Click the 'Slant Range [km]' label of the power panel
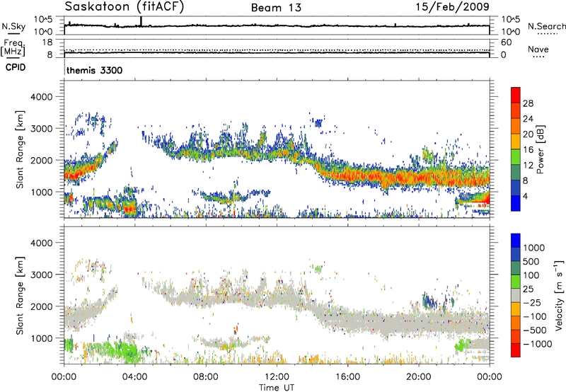 20,150
